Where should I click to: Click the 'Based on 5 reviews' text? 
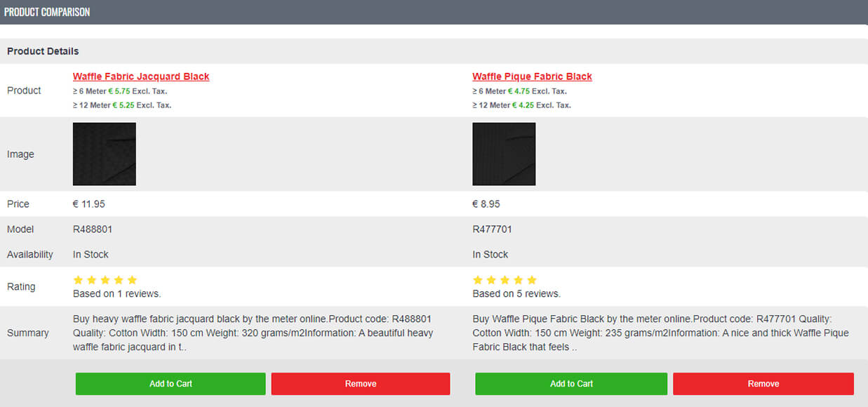pos(516,293)
